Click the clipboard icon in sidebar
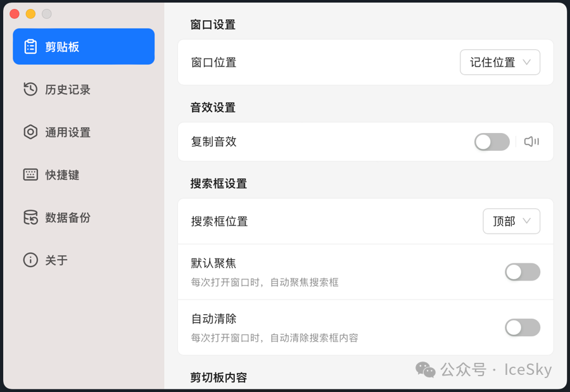Image resolution: width=570 pixels, height=392 pixels. [x=30, y=47]
